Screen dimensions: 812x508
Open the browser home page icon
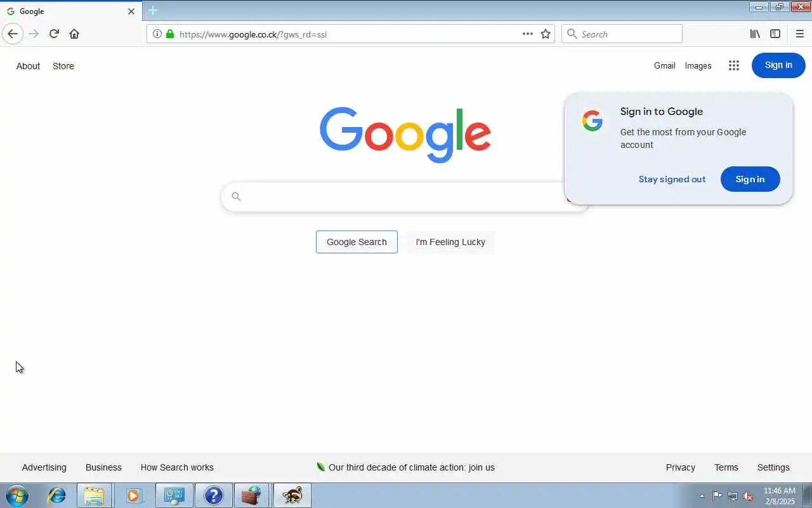point(74,34)
